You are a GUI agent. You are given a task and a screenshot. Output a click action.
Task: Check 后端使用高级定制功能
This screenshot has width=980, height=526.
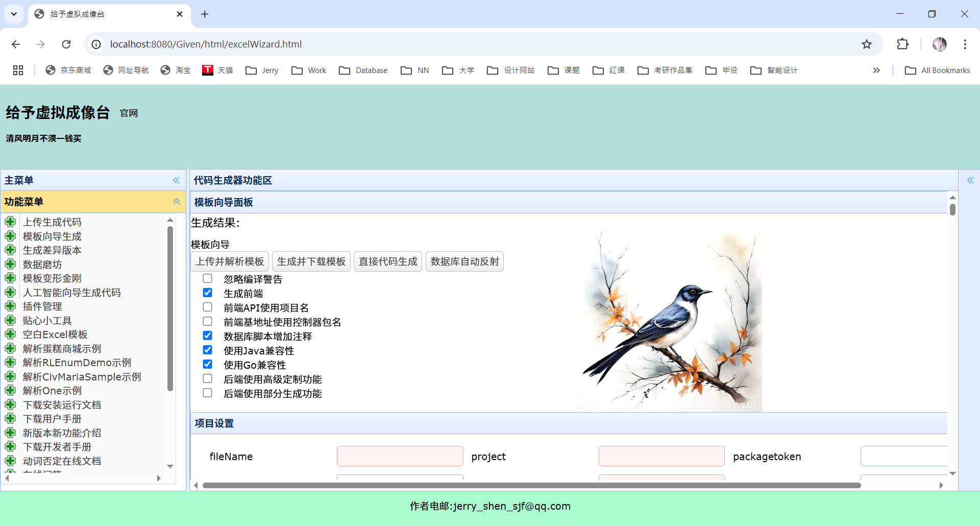(x=207, y=378)
